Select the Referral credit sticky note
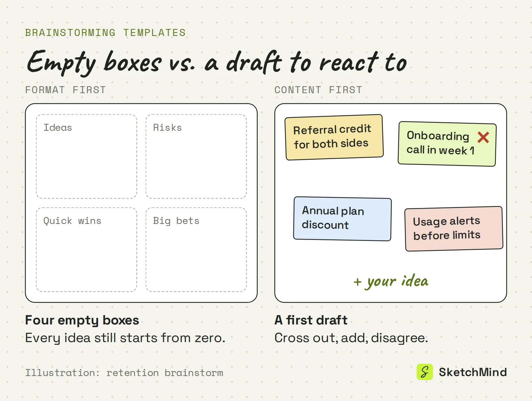Viewport: 532px width, 401px height. pyautogui.click(x=334, y=137)
